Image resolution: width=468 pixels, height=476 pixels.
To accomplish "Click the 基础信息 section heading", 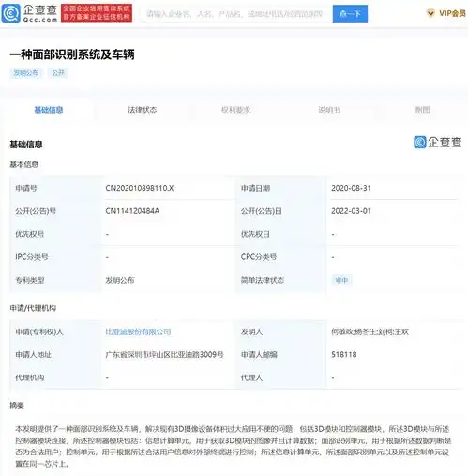I will click(26, 145).
